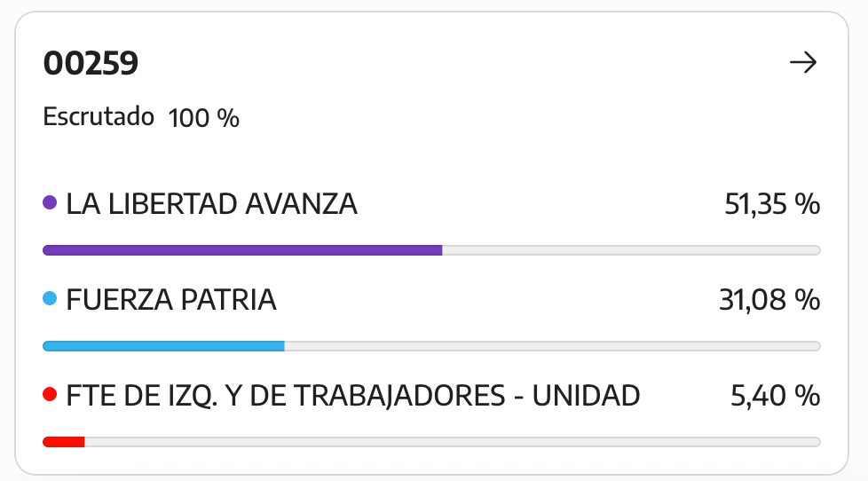Click the gray remainder of the red bar
The image size is (868, 481).
[x=453, y=442]
